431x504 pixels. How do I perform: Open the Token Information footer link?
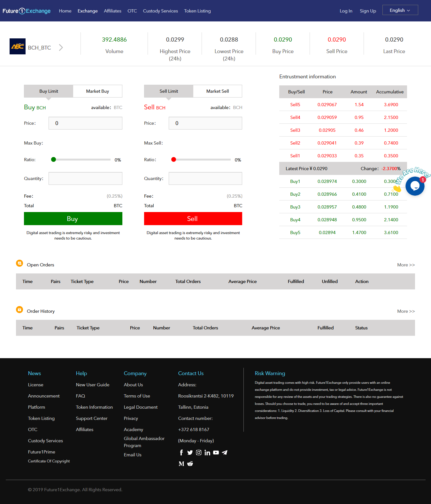[x=94, y=407]
